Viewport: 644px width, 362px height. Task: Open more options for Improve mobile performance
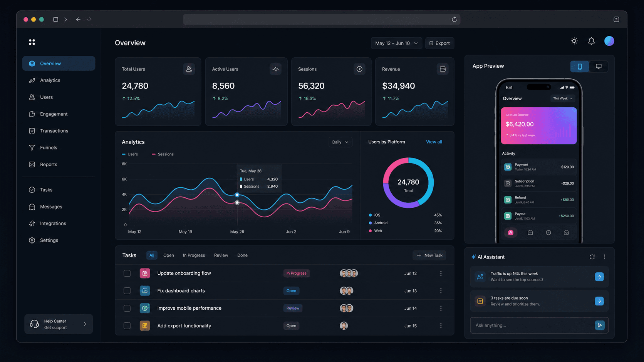coord(441,309)
